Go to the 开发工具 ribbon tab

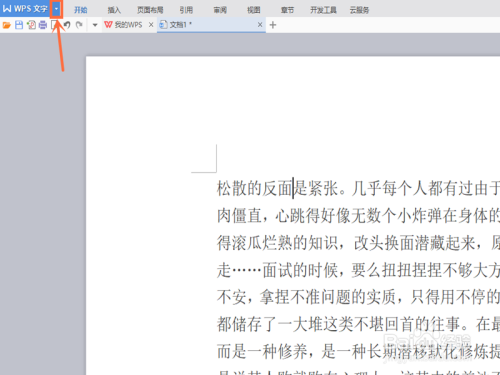point(323,10)
